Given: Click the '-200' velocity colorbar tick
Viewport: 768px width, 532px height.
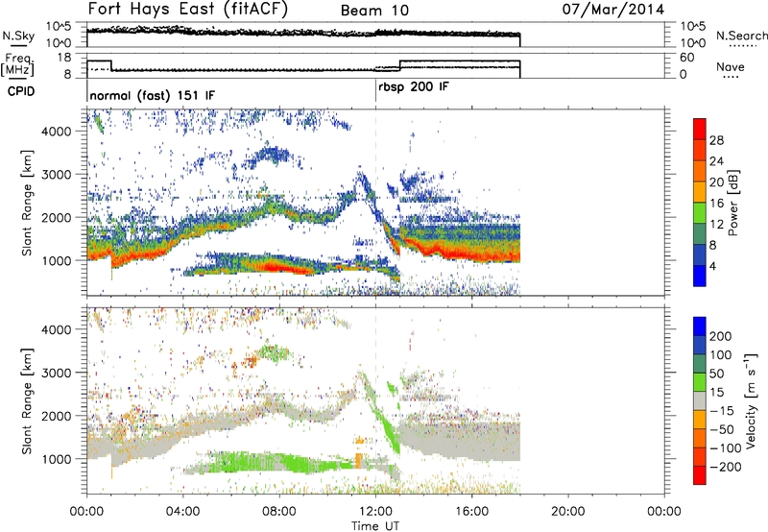Looking at the screenshot, I should point(726,467).
